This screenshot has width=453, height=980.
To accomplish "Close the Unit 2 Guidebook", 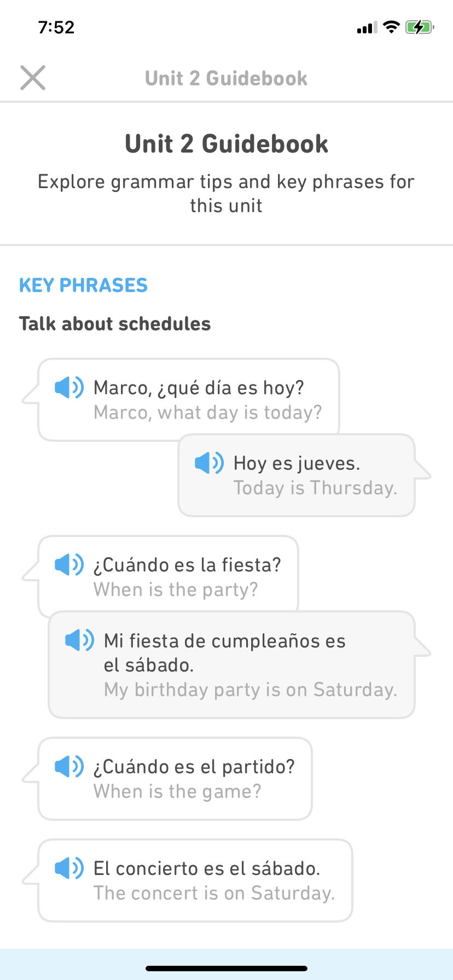I will click(33, 78).
